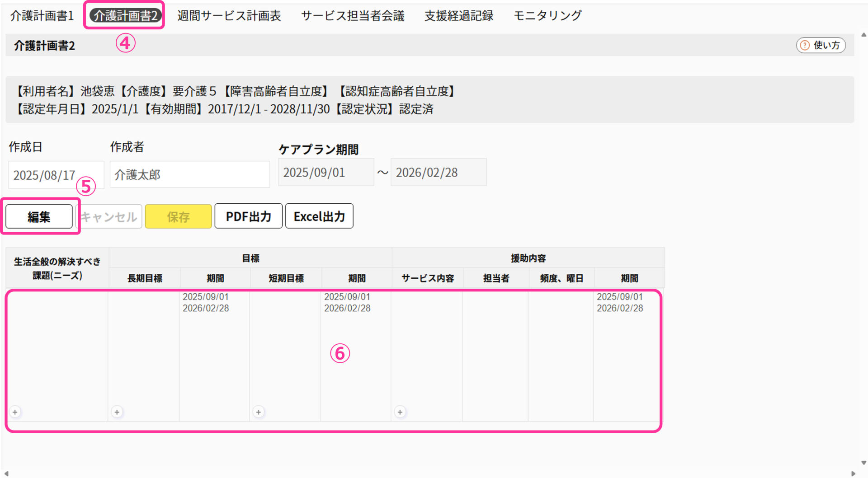
Task: Open the 週間サービス計画表 tab
Action: pos(229,16)
